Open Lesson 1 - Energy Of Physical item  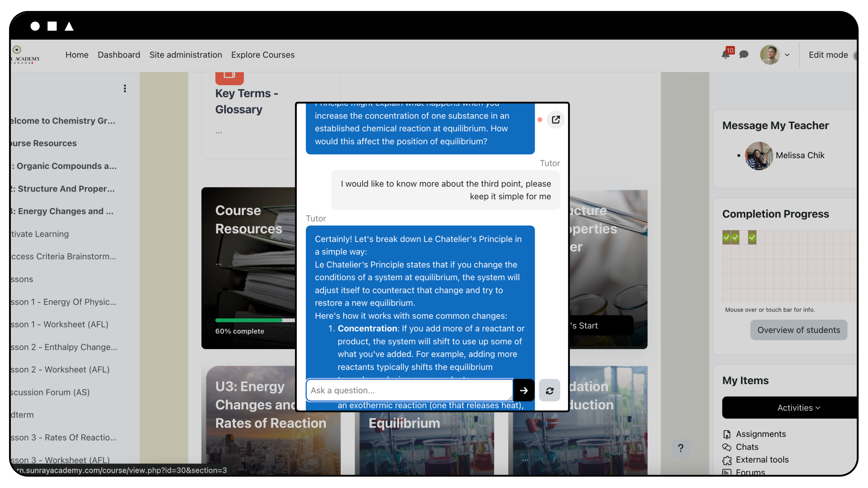tap(63, 302)
